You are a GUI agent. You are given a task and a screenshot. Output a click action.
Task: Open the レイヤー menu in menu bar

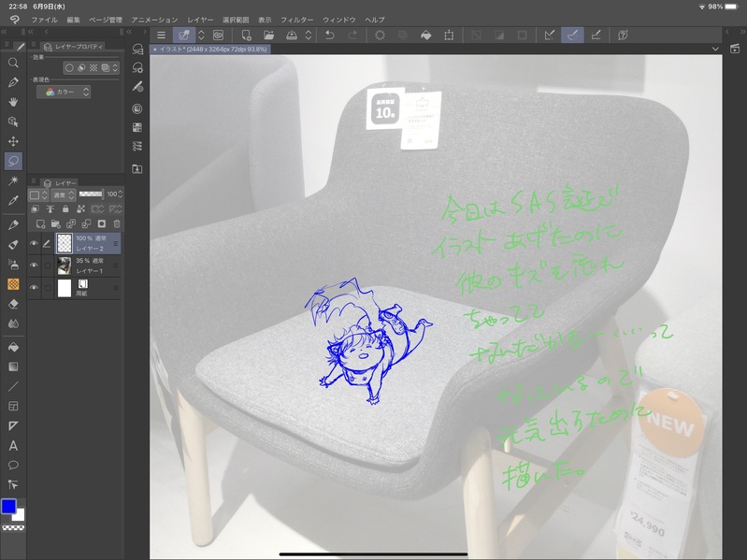pos(200,20)
